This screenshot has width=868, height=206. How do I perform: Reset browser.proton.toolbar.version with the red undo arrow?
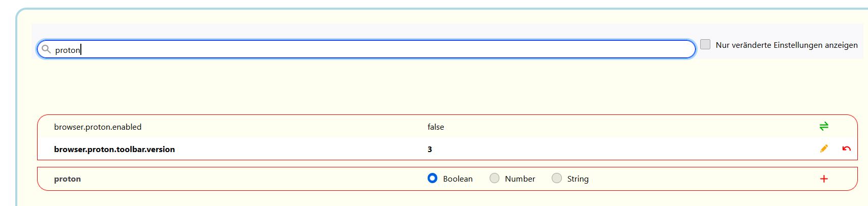pyautogui.click(x=846, y=149)
